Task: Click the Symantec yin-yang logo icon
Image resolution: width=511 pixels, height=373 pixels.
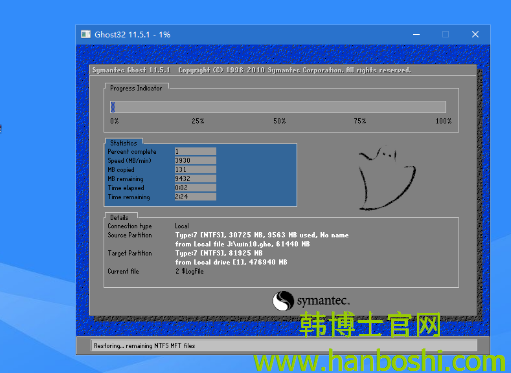Action: point(283,300)
